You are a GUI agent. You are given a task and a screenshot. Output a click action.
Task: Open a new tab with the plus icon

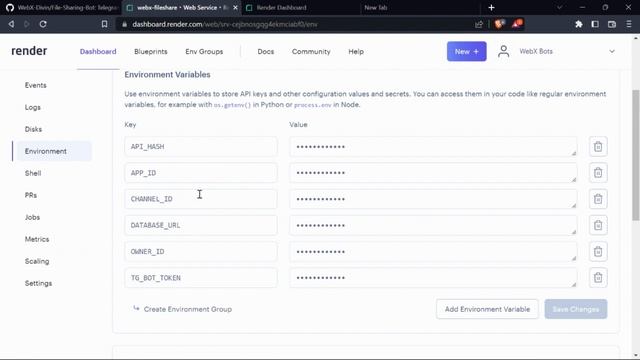(x=491, y=7)
